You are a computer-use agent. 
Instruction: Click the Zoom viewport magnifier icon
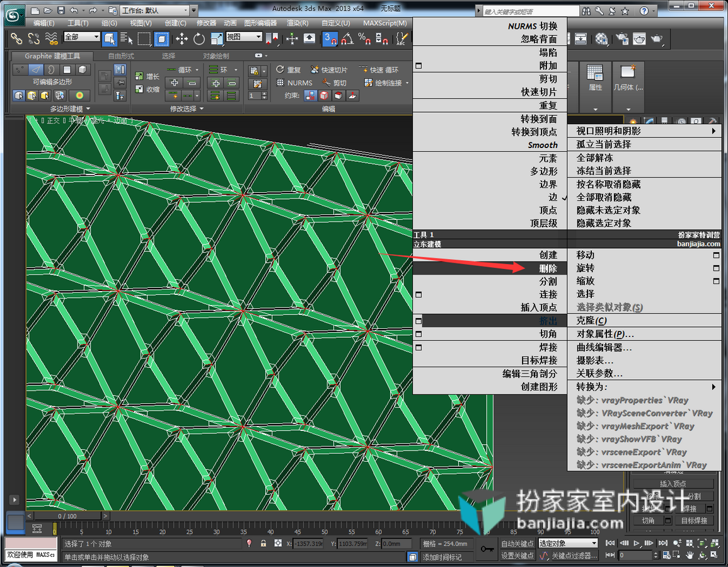pyautogui.click(x=678, y=543)
